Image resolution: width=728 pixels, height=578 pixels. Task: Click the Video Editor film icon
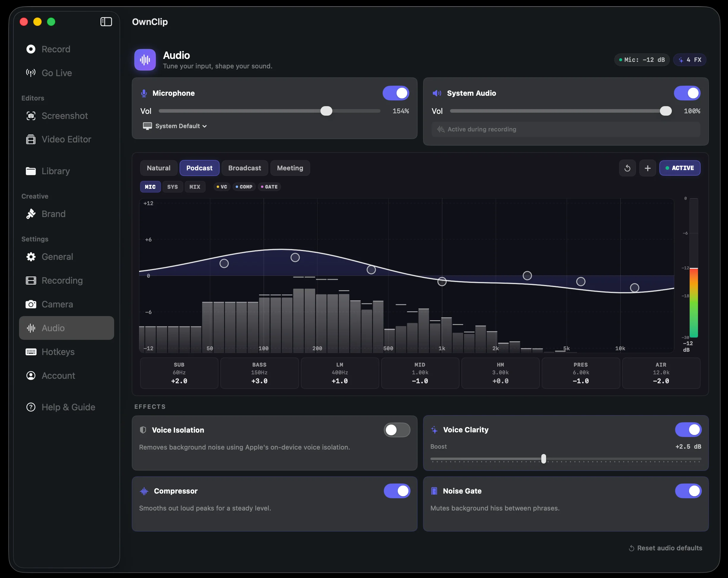coord(31,139)
